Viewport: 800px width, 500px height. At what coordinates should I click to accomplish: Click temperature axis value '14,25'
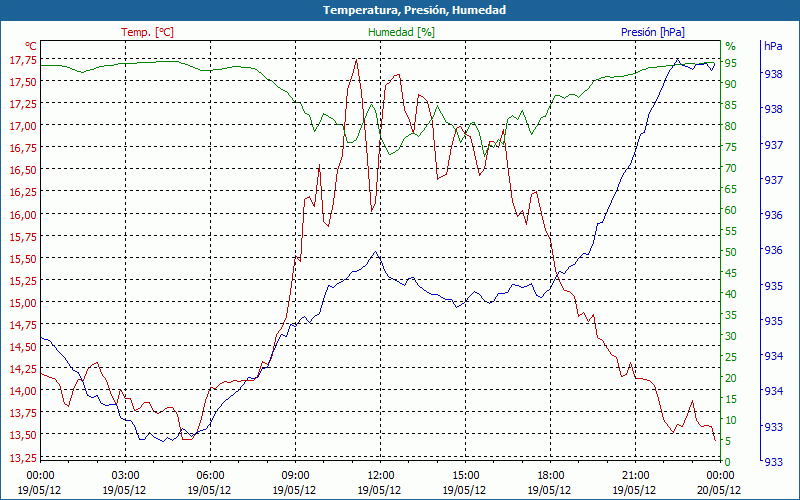tap(23, 369)
